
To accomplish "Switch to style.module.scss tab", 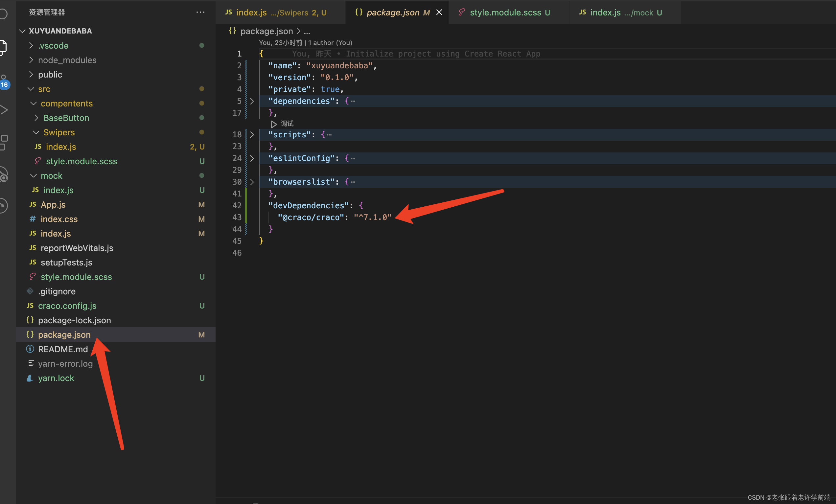I will click(x=505, y=12).
